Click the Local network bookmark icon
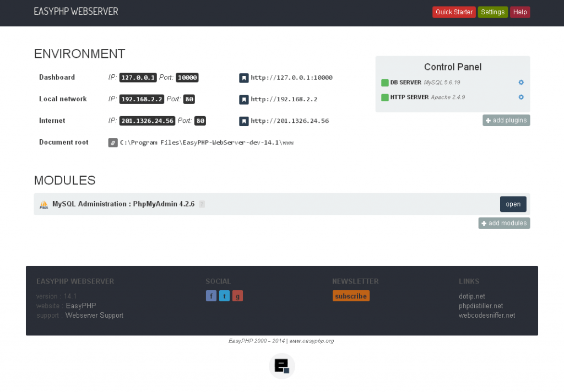This screenshot has width=564, height=392. coord(243,100)
